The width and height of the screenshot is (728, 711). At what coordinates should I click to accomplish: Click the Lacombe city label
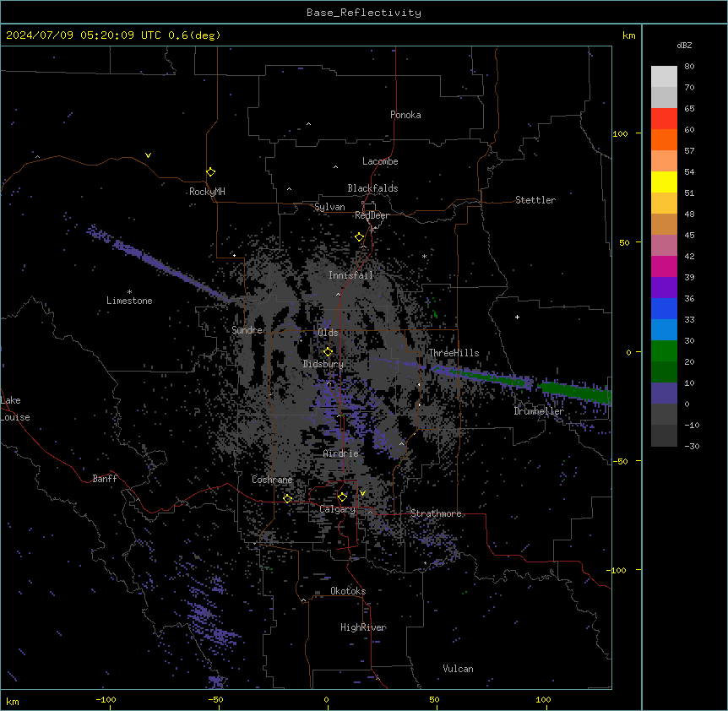click(380, 161)
